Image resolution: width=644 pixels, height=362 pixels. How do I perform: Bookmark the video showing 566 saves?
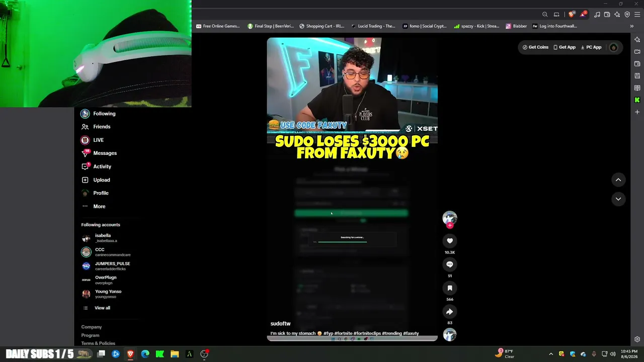pos(450,288)
